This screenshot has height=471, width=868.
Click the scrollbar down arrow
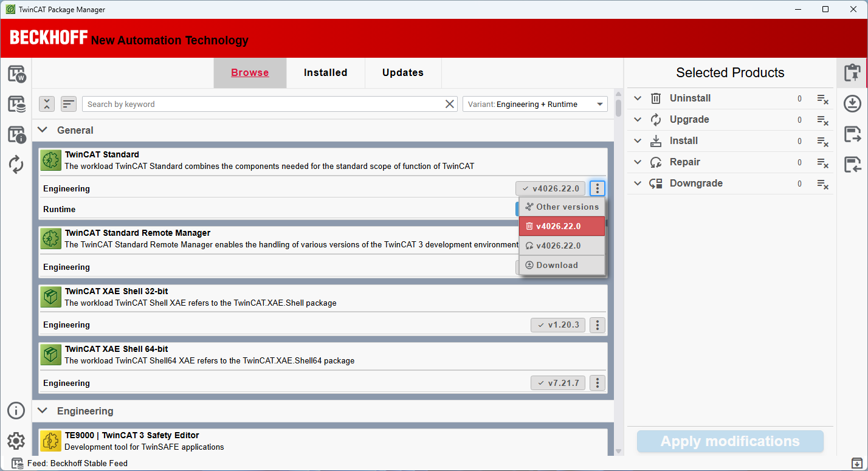tap(619, 451)
